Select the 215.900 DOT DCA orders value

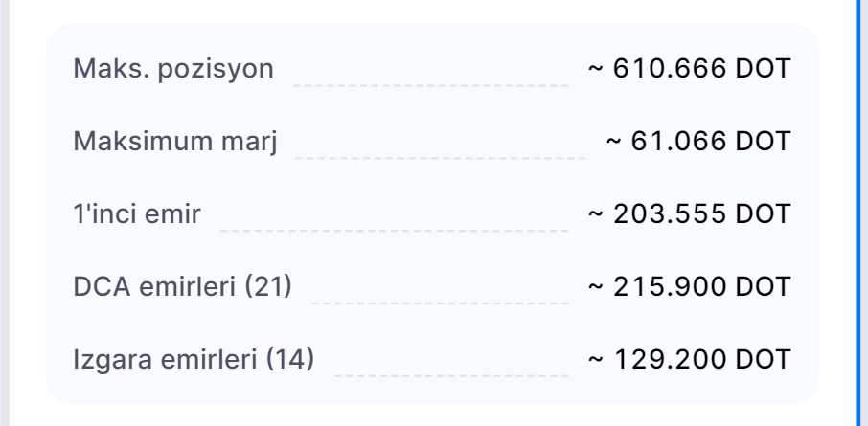point(690,286)
